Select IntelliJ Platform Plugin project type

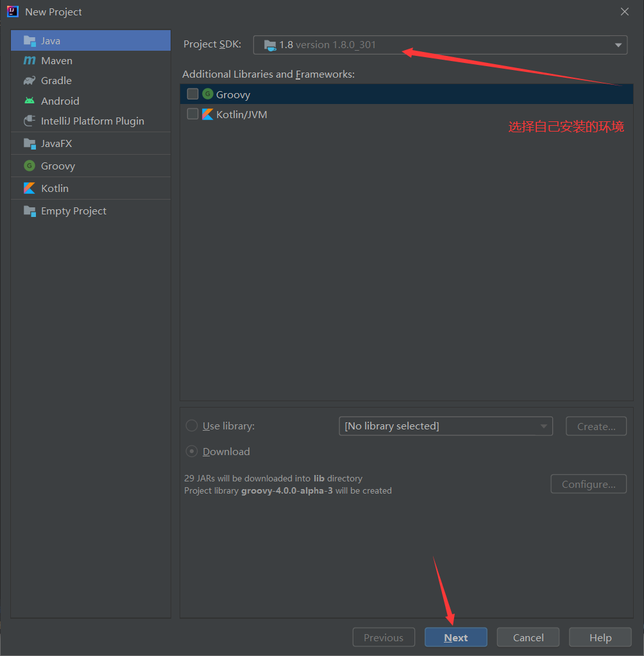[90, 121]
